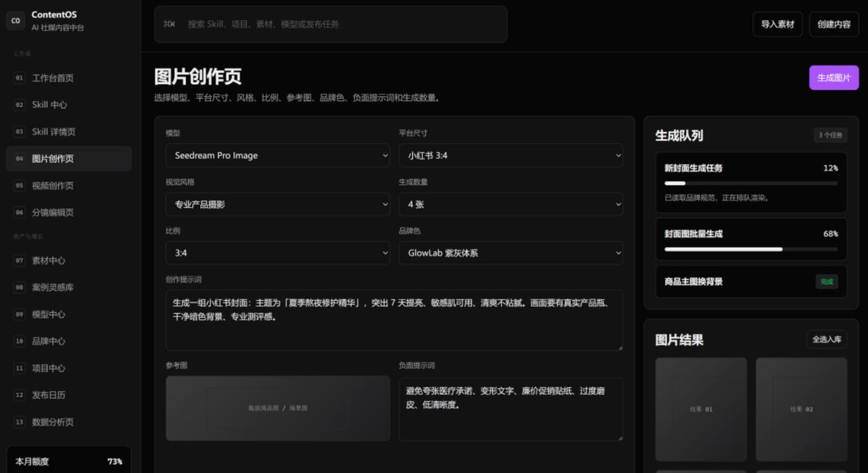Screen dimensions: 868x473
Task: Click the ⌘K shortcut badge
Action: point(169,24)
